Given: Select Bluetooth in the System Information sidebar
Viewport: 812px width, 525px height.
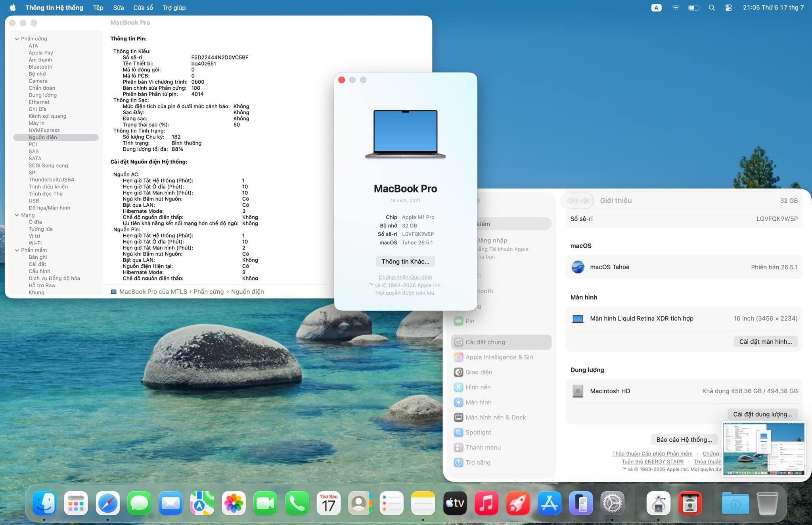Looking at the screenshot, I should pyautogui.click(x=40, y=67).
